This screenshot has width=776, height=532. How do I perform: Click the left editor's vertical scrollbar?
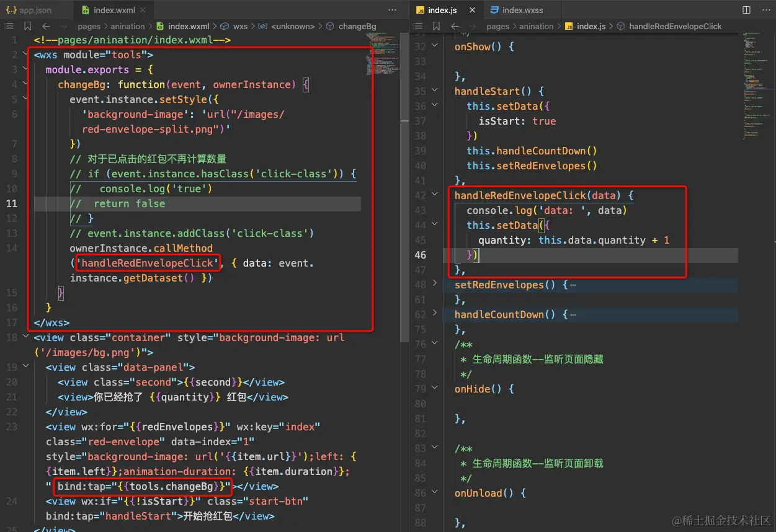[404, 186]
